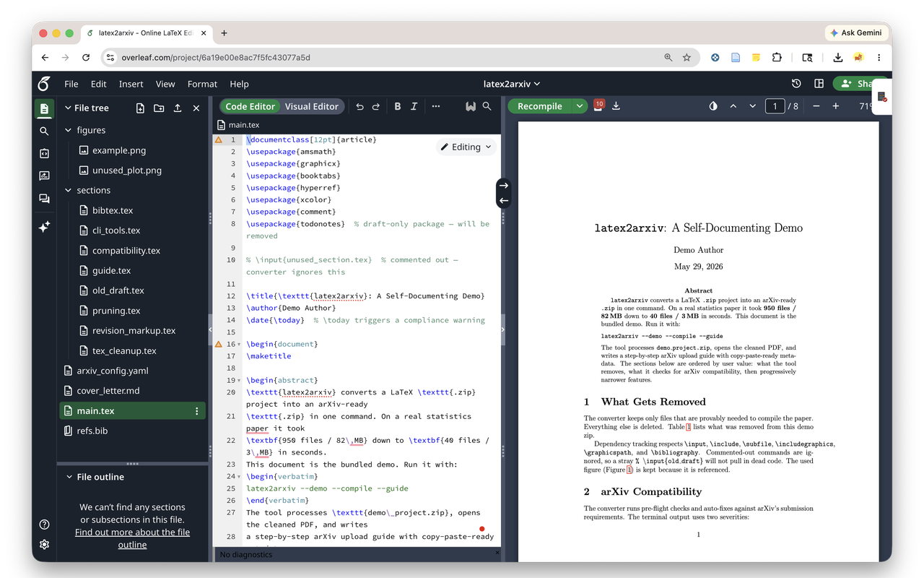Follow the file outline help link
This screenshot has width=924, height=578.
tap(132, 538)
